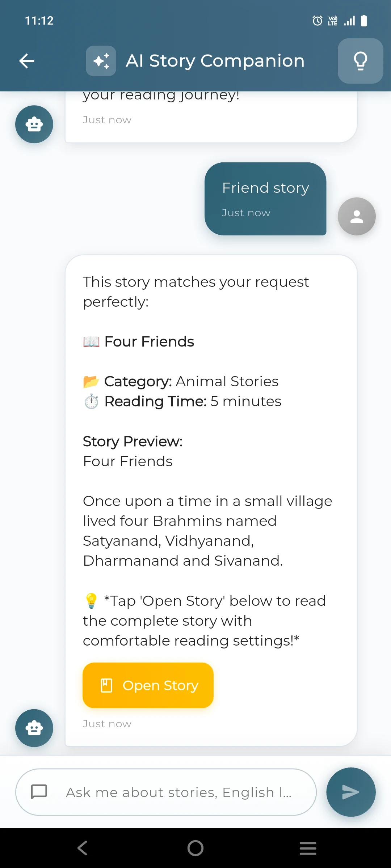Tap the lower robot avatar icon
The width and height of the screenshot is (391, 868).
pyautogui.click(x=34, y=728)
